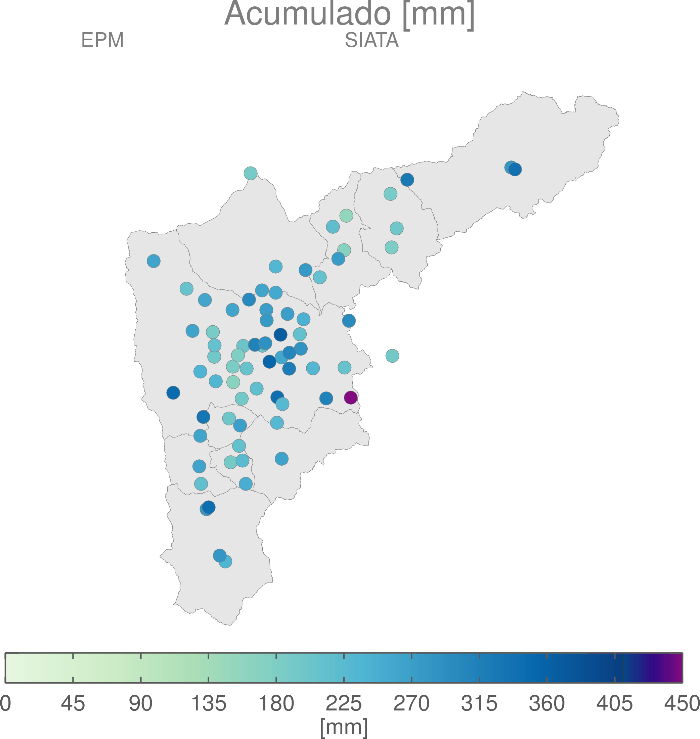Viewport: 700px width, 739px height.
Task: Select the "SIATA" label
Action: pyautogui.click(x=371, y=40)
